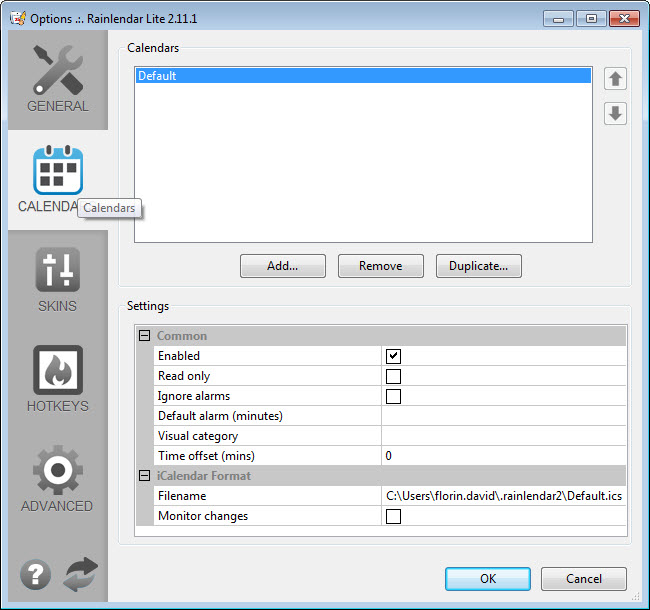Click the Cancel button
This screenshot has width=650, height=610.
click(x=584, y=579)
